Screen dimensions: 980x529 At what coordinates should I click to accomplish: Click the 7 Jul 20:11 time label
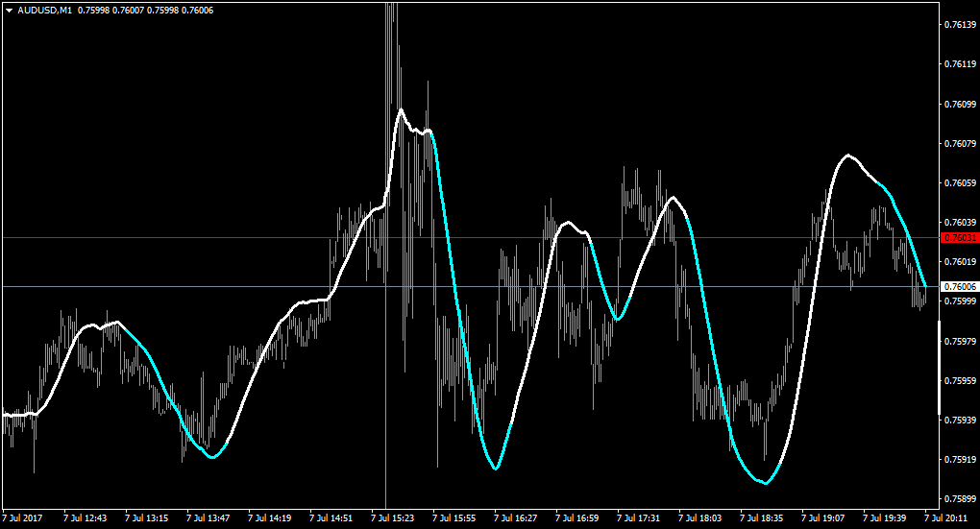[946, 518]
